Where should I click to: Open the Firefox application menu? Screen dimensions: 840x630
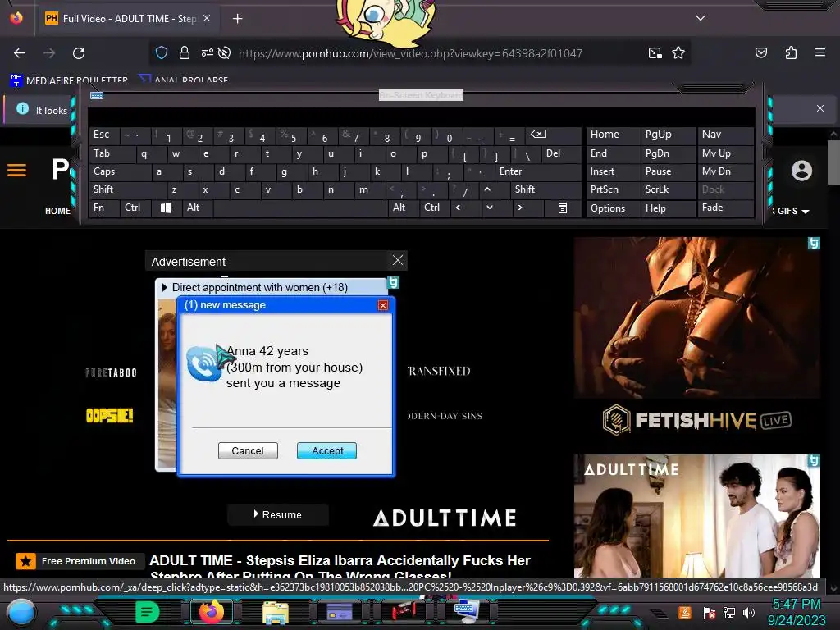click(819, 52)
